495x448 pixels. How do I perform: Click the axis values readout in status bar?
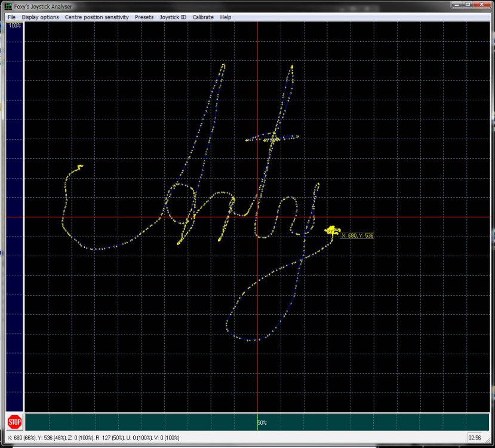(x=93, y=438)
